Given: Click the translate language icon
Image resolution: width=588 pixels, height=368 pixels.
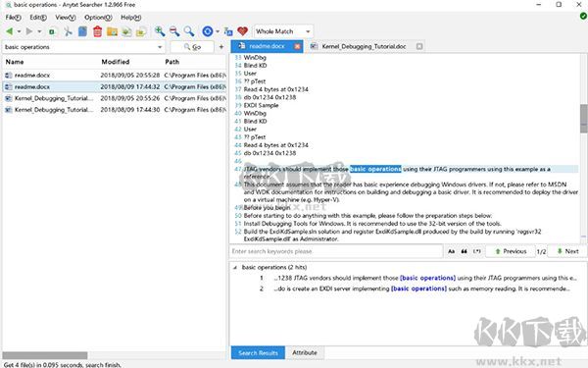Looking at the screenshot, I should point(228,32).
